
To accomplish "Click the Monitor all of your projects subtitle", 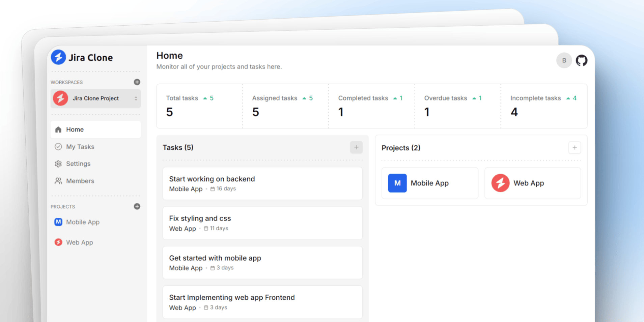I will click(219, 67).
